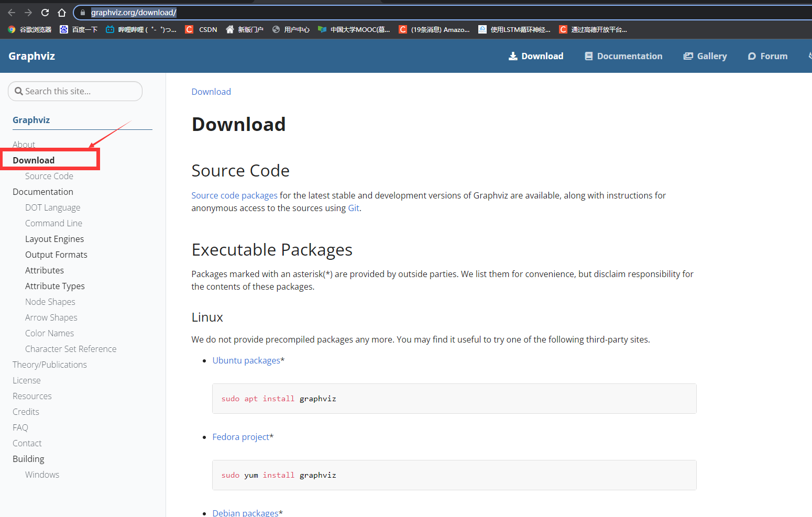The height and width of the screenshot is (517, 812).
Task: Open 用户中心 bookmark
Action: coord(291,29)
